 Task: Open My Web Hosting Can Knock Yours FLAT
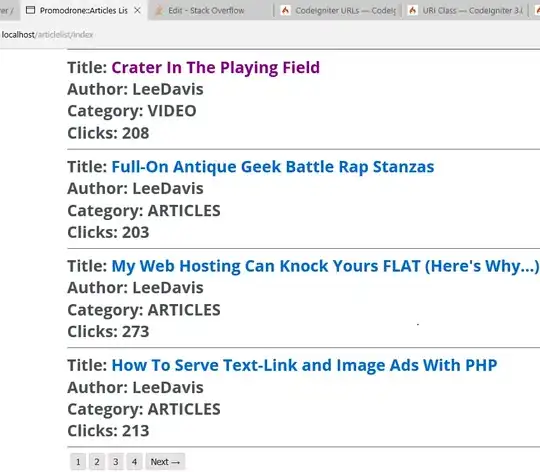(325, 266)
